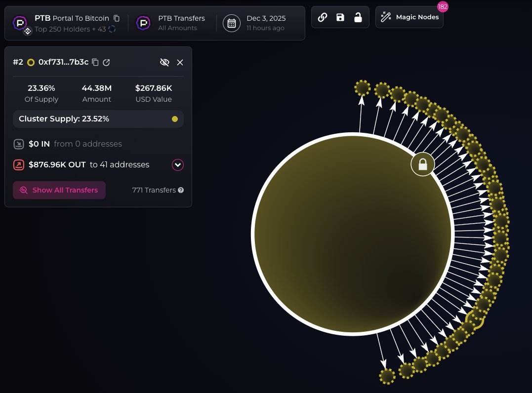Show All Transfers
The image size is (532, 393).
pos(59,190)
